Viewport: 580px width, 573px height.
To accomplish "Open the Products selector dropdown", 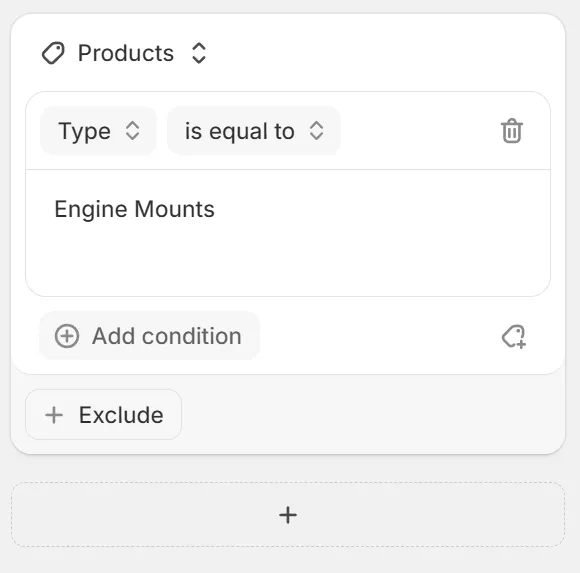I will coord(124,53).
